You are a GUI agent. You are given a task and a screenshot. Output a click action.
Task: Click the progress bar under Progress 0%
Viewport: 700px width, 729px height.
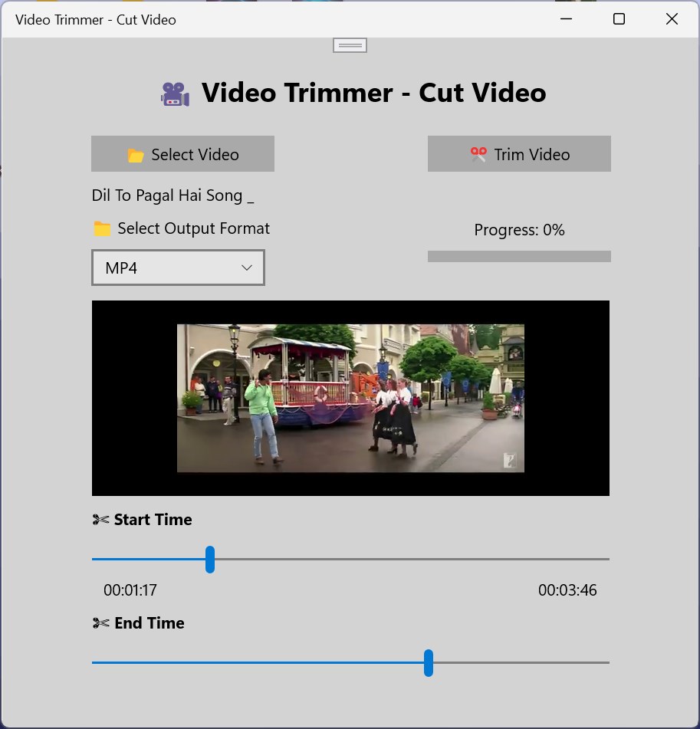click(519, 257)
